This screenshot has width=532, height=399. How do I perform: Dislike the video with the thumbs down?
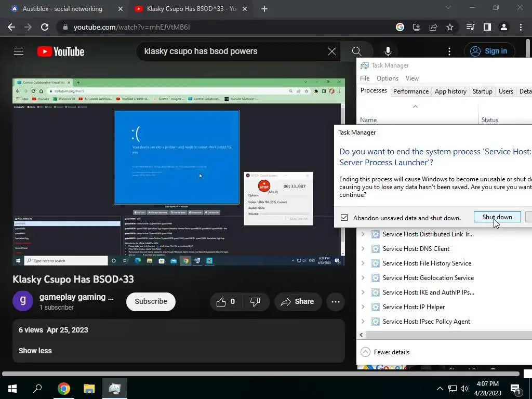pyautogui.click(x=255, y=302)
